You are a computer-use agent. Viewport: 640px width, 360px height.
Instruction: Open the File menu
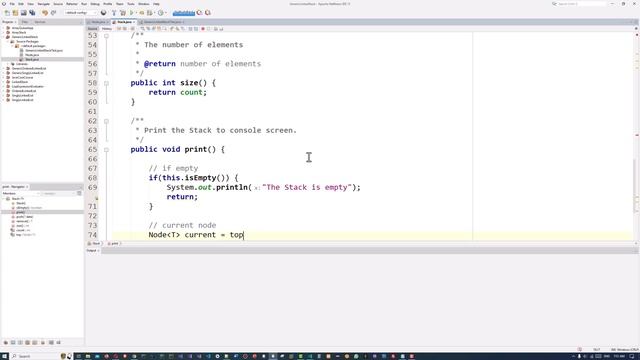coord(12,4)
